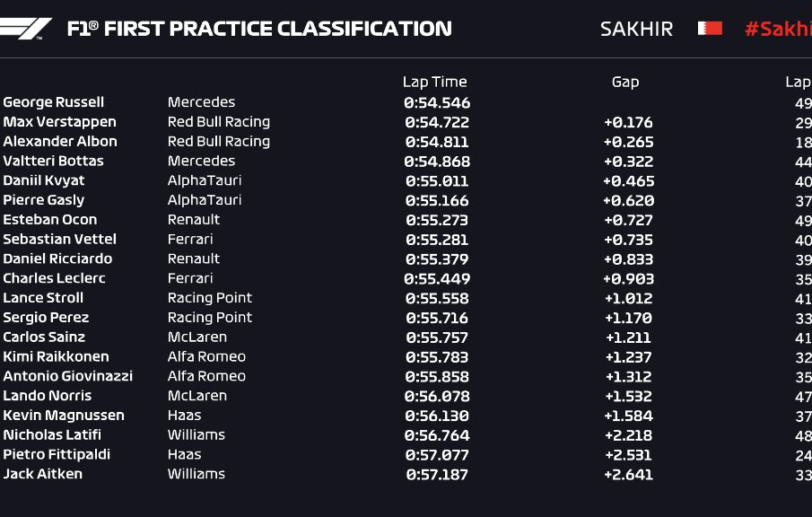Select Charles Leclerc's name
This screenshot has height=517, width=812.
click(x=54, y=278)
